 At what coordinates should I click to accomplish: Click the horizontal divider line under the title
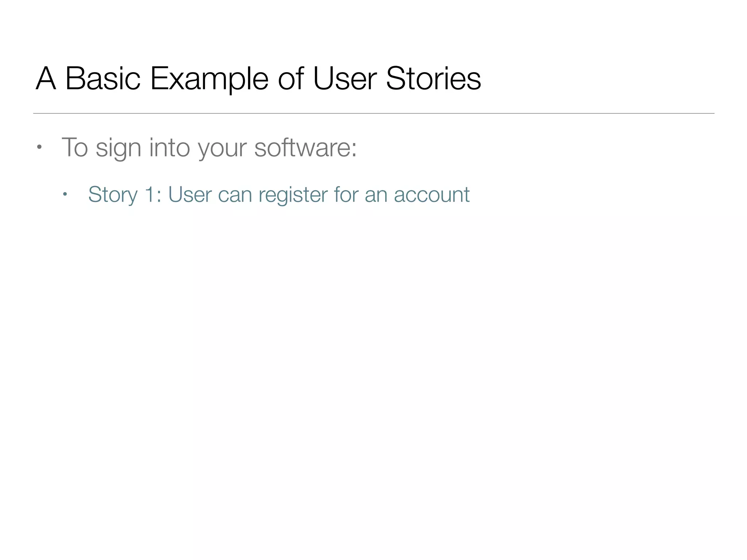point(373,113)
